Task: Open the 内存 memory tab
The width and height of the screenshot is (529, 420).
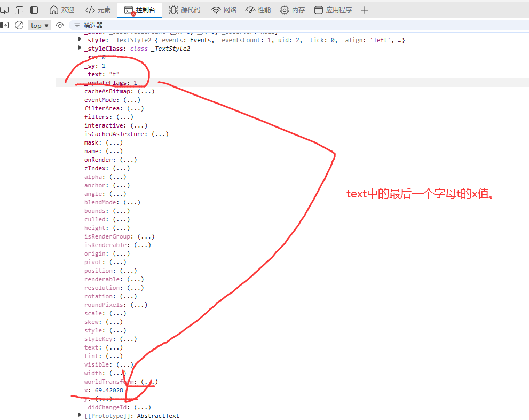Action: (x=292, y=10)
